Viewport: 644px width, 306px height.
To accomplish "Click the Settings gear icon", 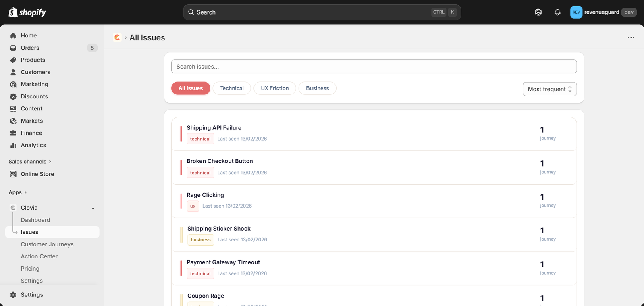I will [x=13, y=295].
